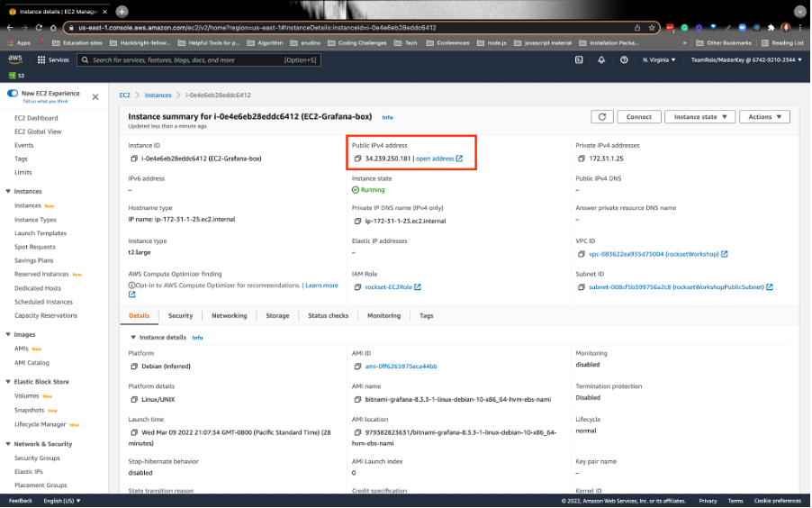This screenshot has width=812, height=508.
Task: Switch to the Monitoring tab
Action: [x=383, y=315]
